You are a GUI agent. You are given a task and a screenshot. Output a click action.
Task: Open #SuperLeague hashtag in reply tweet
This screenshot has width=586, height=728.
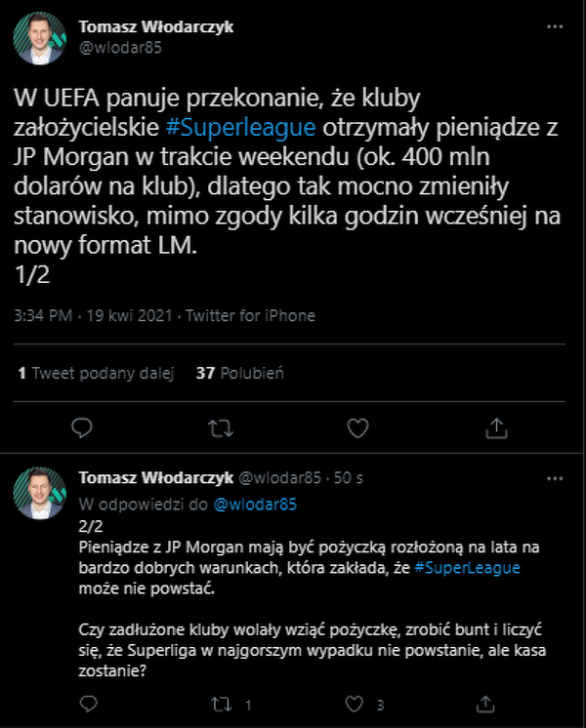tap(473, 568)
